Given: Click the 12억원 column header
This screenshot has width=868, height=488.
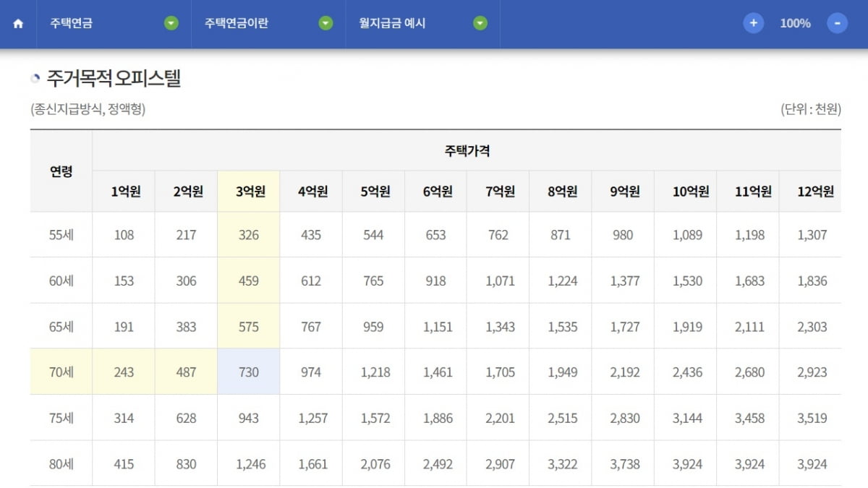Looking at the screenshot, I should (812, 192).
